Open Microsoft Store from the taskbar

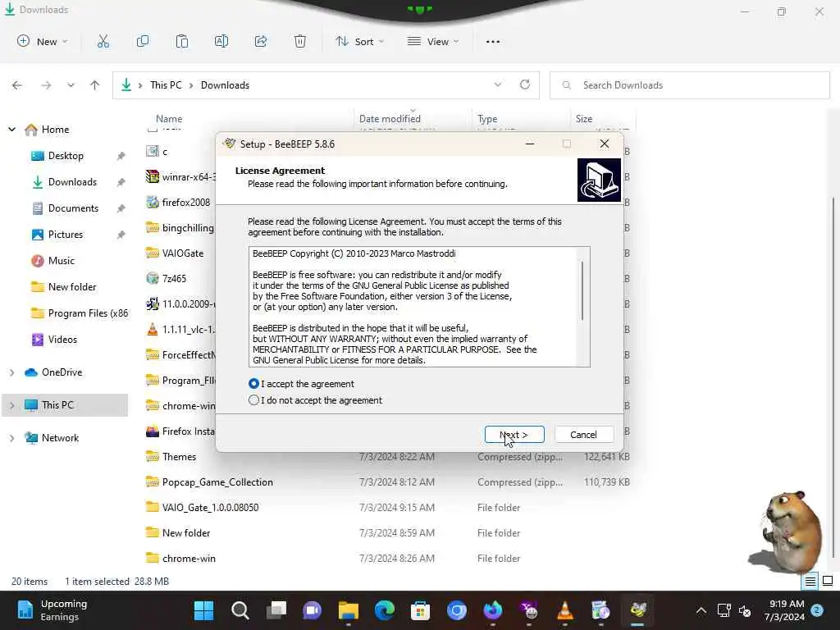(x=421, y=610)
